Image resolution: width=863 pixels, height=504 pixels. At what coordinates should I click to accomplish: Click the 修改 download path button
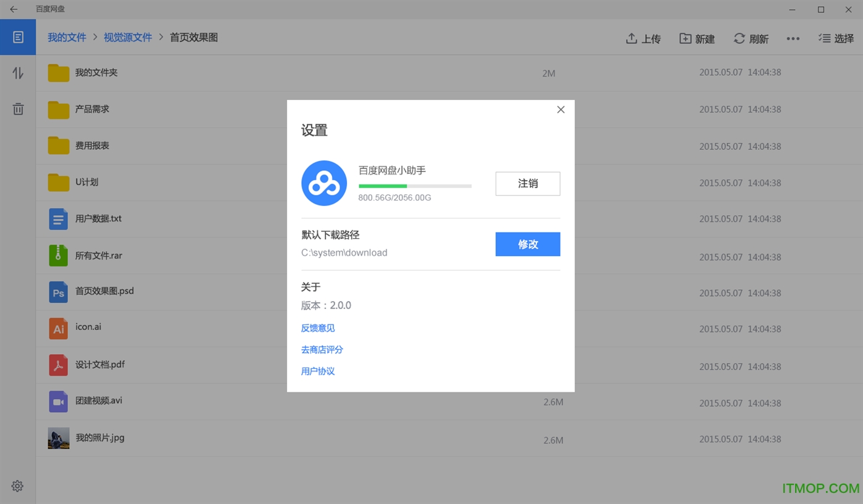(528, 244)
